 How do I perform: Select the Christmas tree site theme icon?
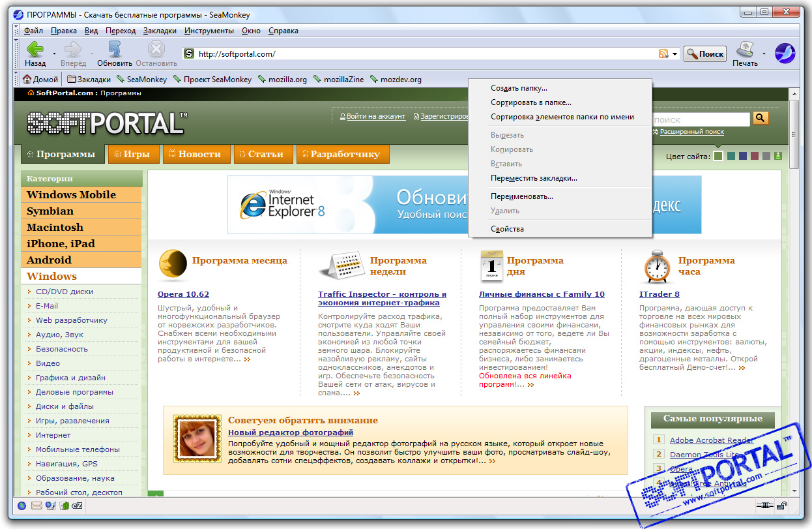click(778, 156)
